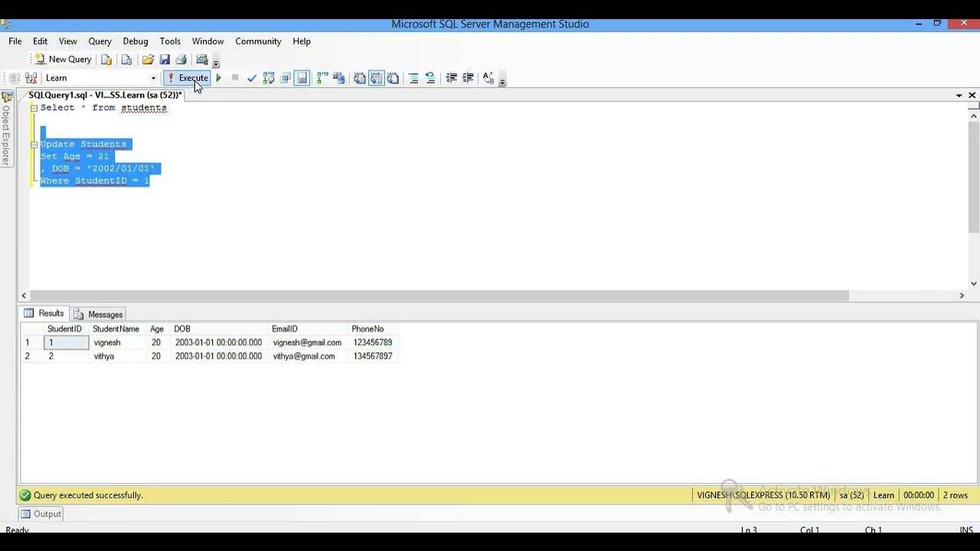Click the Cancel Executing Query stop icon

point(235,77)
